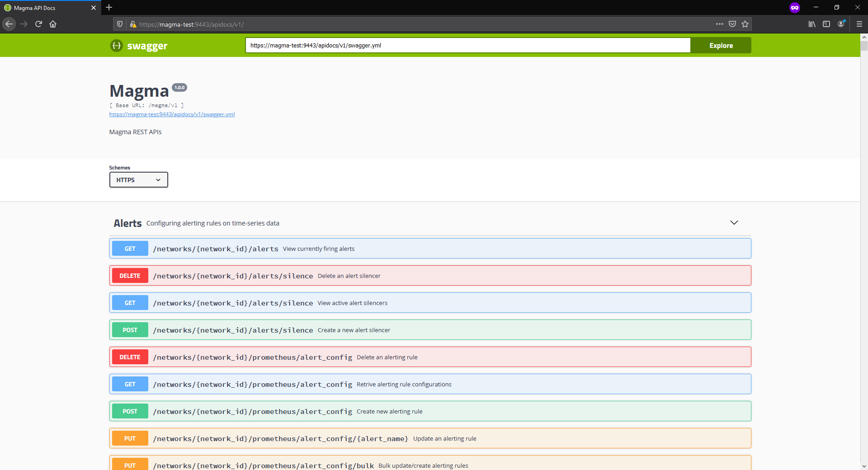This screenshot has width=868, height=470.
Task: Click the Alerts section heading
Action: click(x=127, y=223)
